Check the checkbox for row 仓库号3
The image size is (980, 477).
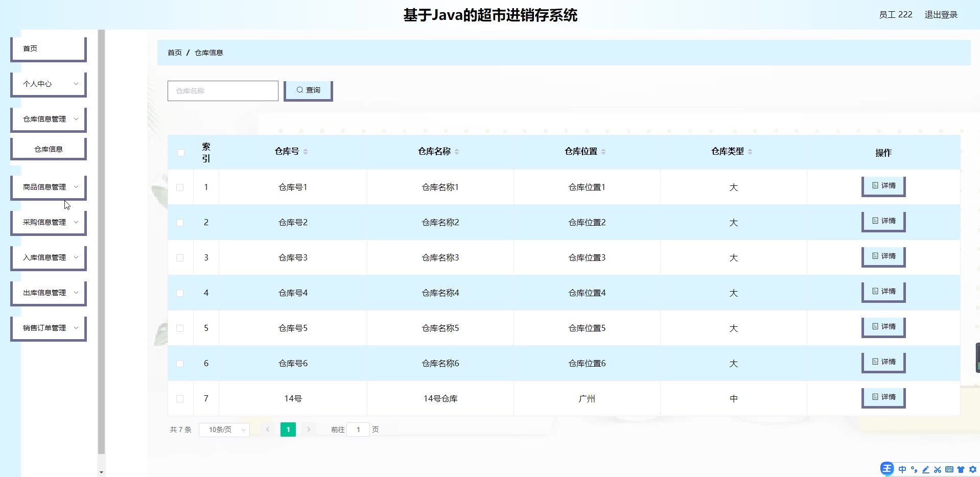180,258
